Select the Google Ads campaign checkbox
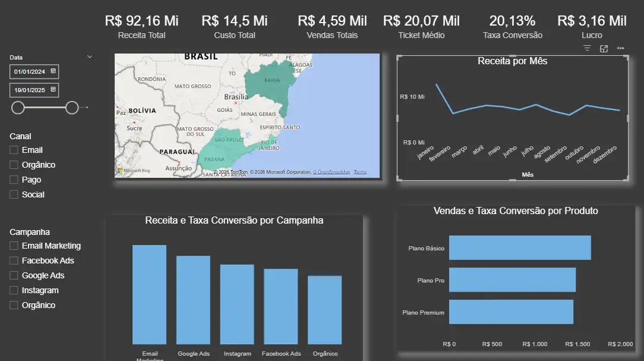The image size is (644, 361). (x=14, y=275)
